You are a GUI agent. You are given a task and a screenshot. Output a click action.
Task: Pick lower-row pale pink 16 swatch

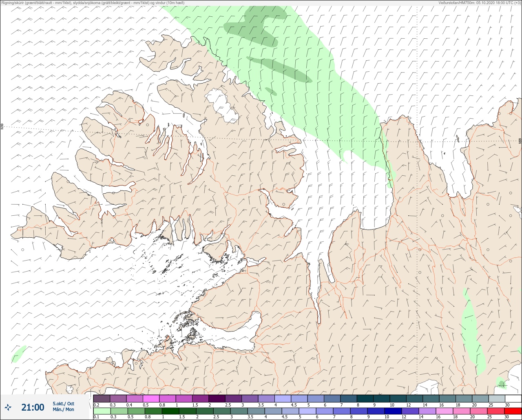click(445, 411)
